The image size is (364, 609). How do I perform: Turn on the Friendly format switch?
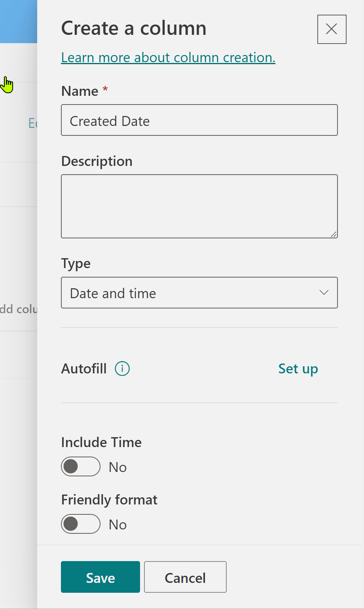81,524
